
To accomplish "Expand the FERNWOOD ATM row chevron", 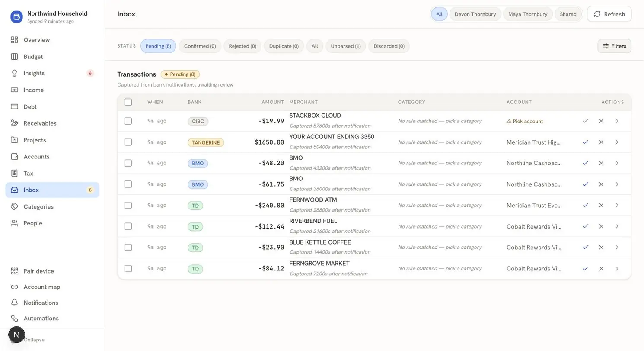I will (x=617, y=205).
